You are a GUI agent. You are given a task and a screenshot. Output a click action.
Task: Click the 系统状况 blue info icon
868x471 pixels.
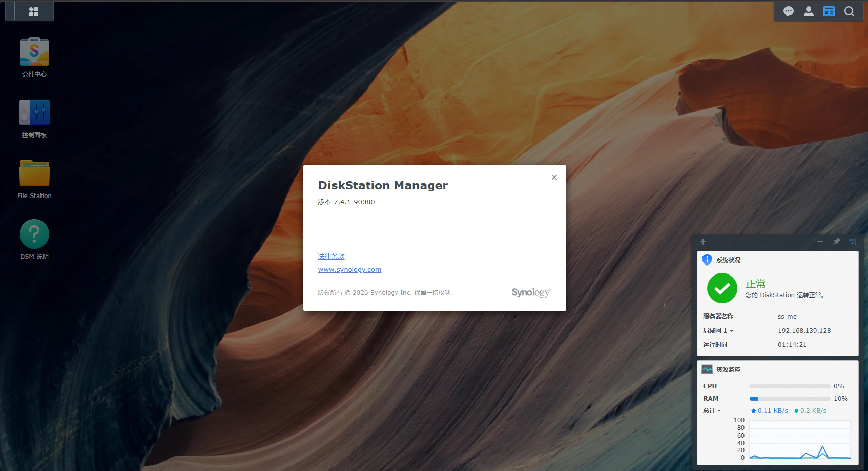click(x=707, y=260)
